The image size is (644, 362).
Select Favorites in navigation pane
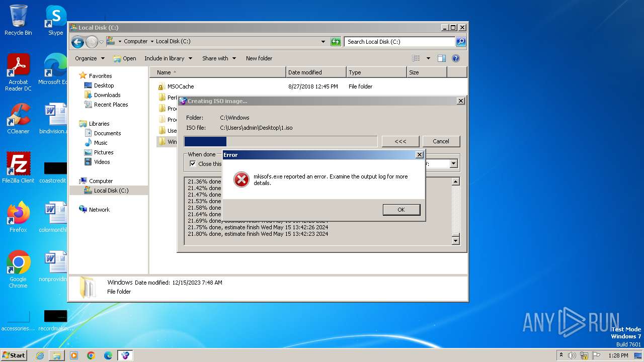pyautogui.click(x=100, y=76)
